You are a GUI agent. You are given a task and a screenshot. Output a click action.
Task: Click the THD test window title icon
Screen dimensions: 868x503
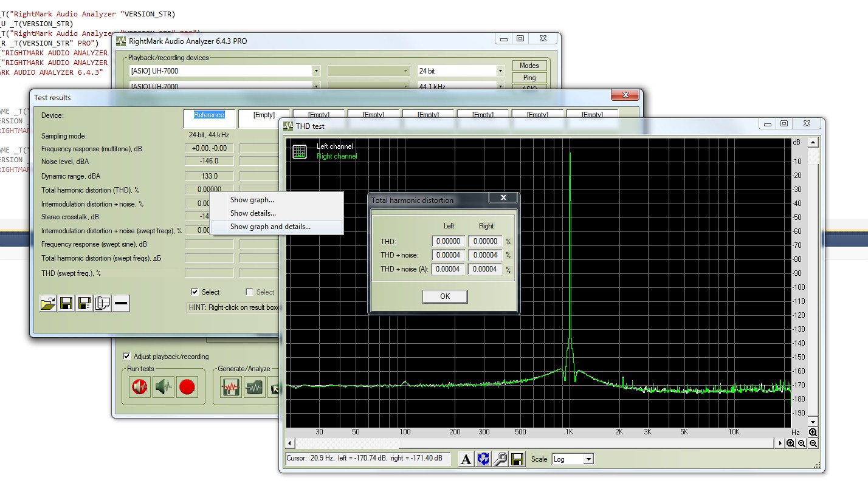[x=289, y=126]
